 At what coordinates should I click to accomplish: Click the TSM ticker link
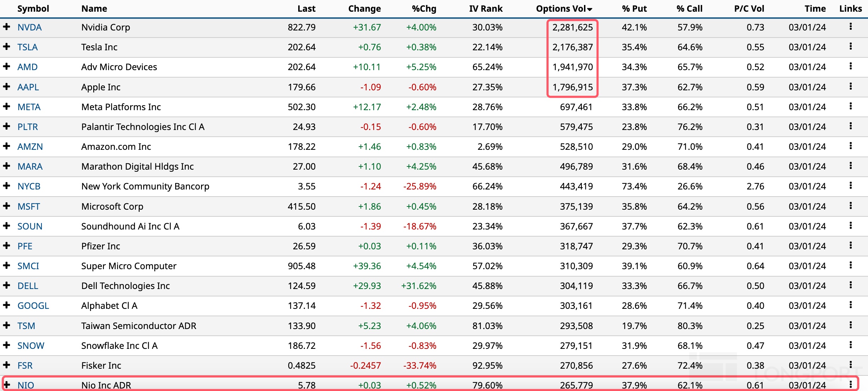pos(26,326)
